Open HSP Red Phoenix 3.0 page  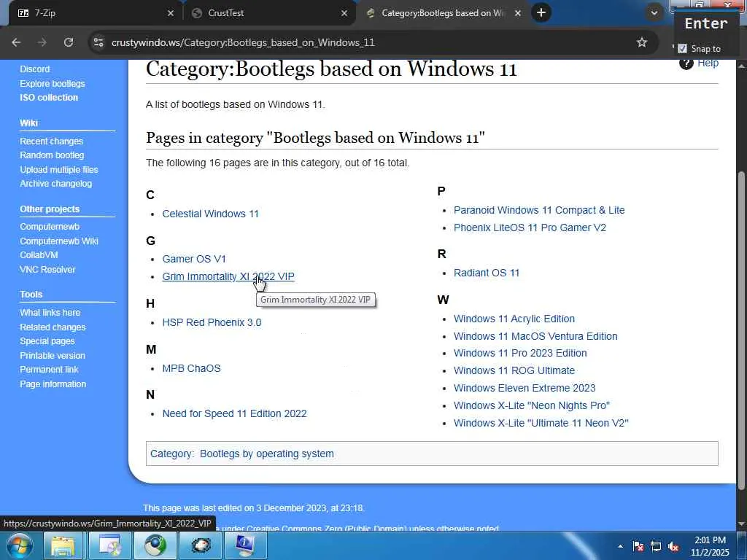pyautogui.click(x=212, y=322)
